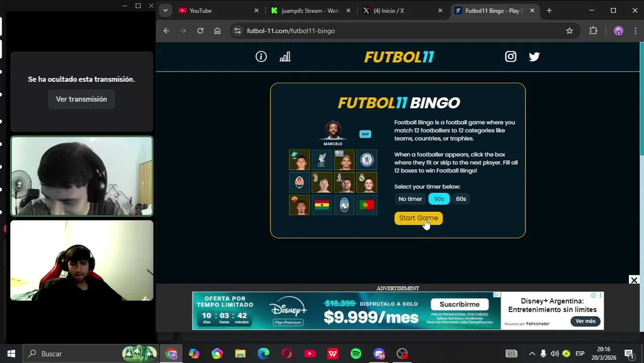Go back in the browser
644x363 pixels.
coord(166,31)
